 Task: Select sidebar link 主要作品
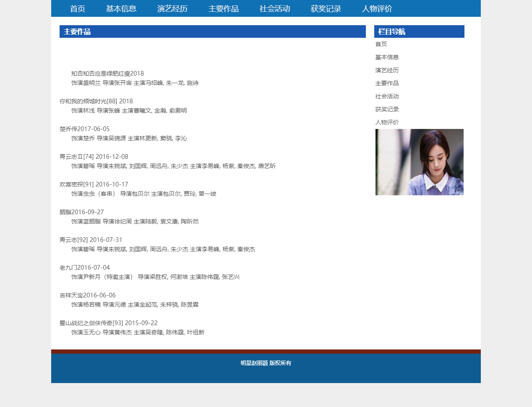(387, 83)
